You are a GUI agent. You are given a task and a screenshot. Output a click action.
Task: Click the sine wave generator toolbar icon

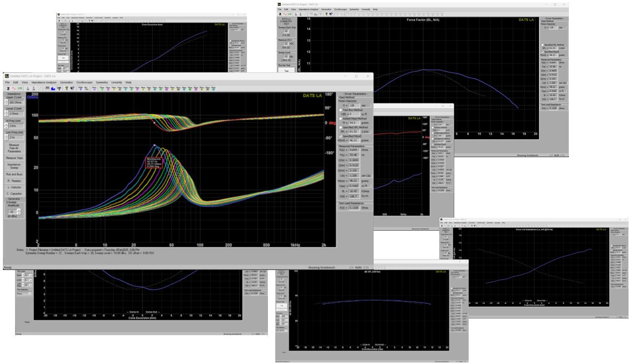pyautogui.click(x=13, y=88)
